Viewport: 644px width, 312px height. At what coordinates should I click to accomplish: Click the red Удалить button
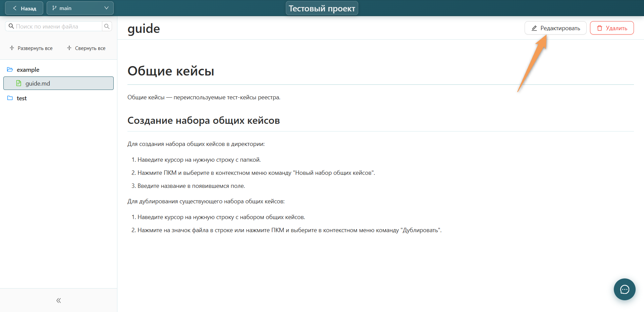612,28
